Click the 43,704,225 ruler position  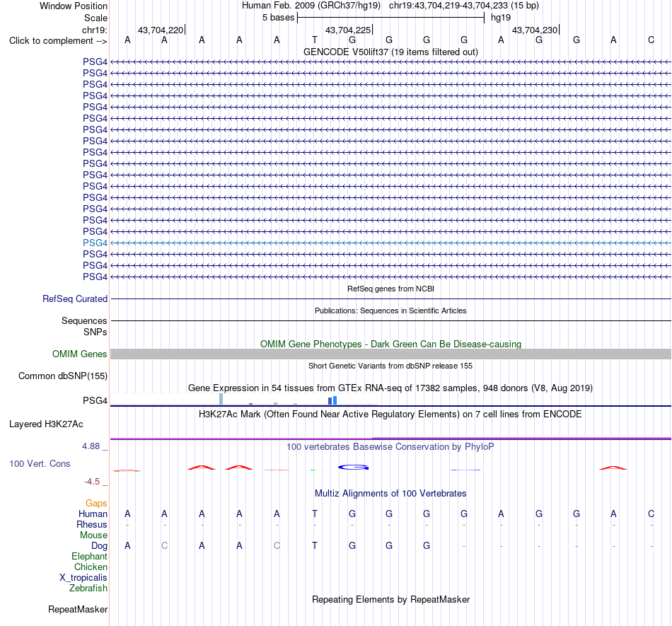348,30
